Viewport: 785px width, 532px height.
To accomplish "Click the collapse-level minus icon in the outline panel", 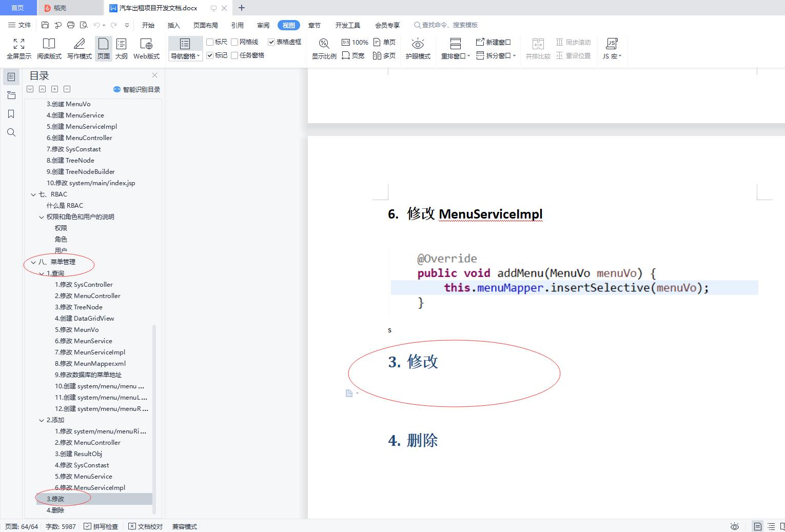I will [x=67, y=89].
